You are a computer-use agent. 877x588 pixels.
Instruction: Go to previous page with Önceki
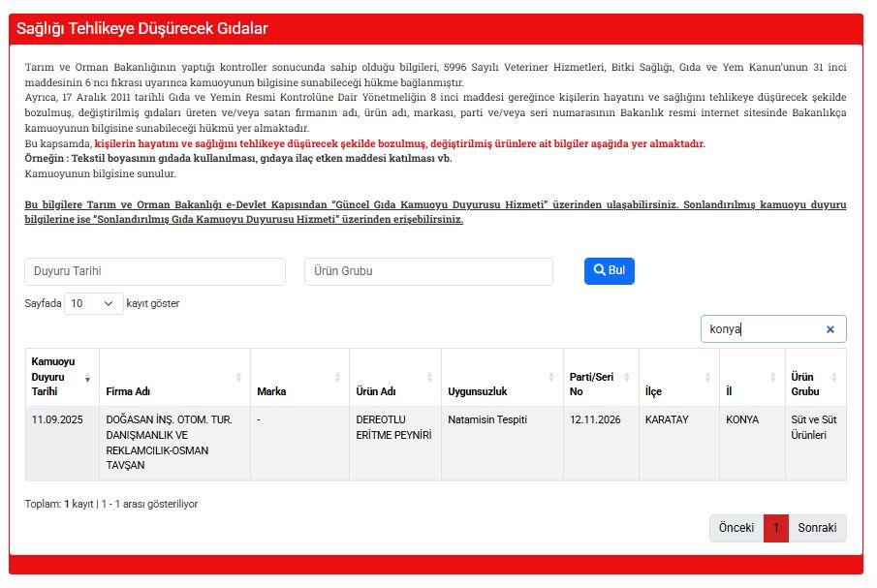pos(736,528)
